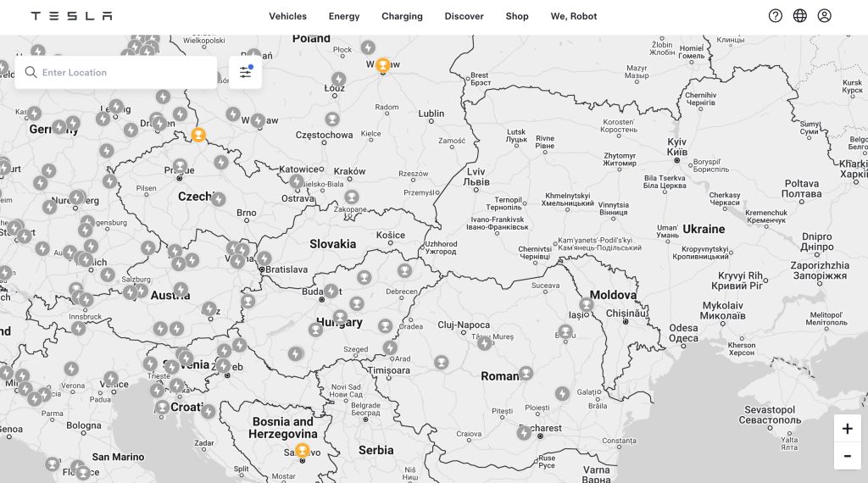Click the Chișinău city label
This screenshot has height=483, width=868.
point(626,314)
